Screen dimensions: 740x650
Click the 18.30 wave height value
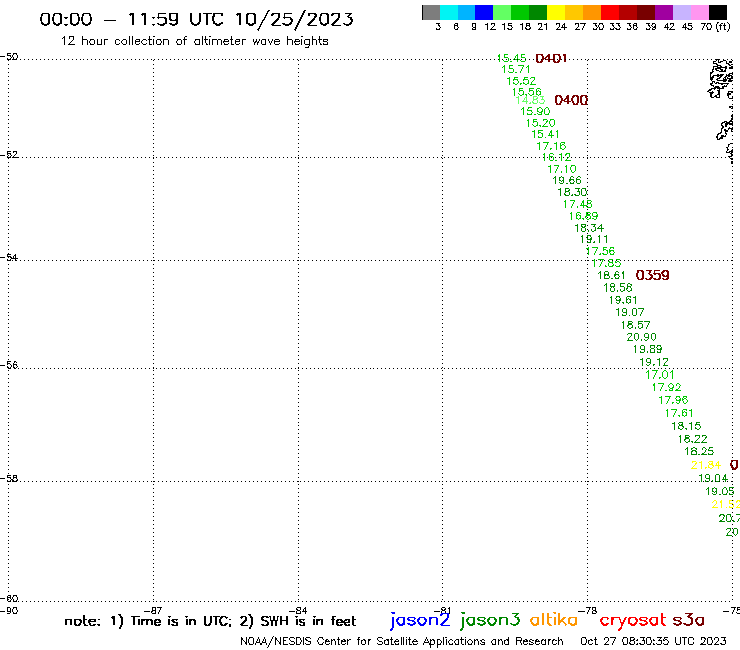pyautogui.click(x=572, y=192)
